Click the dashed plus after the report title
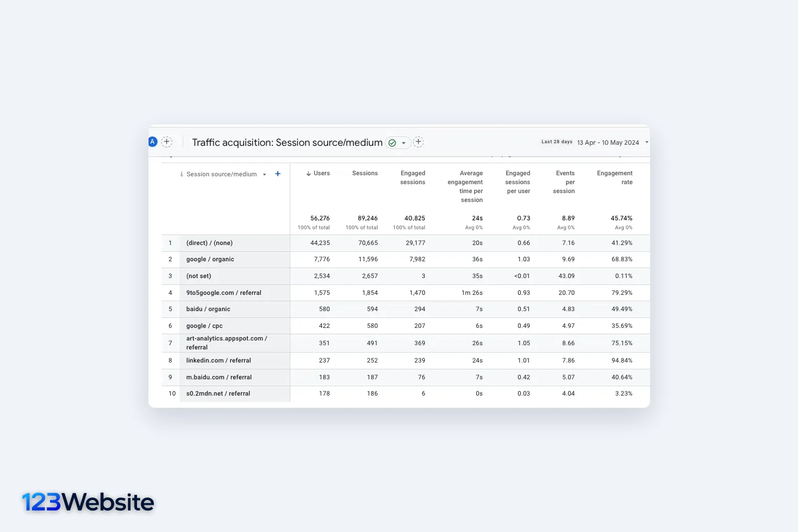Image resolution: width=798 pixels, height=532 pixels. pos(418,142)
